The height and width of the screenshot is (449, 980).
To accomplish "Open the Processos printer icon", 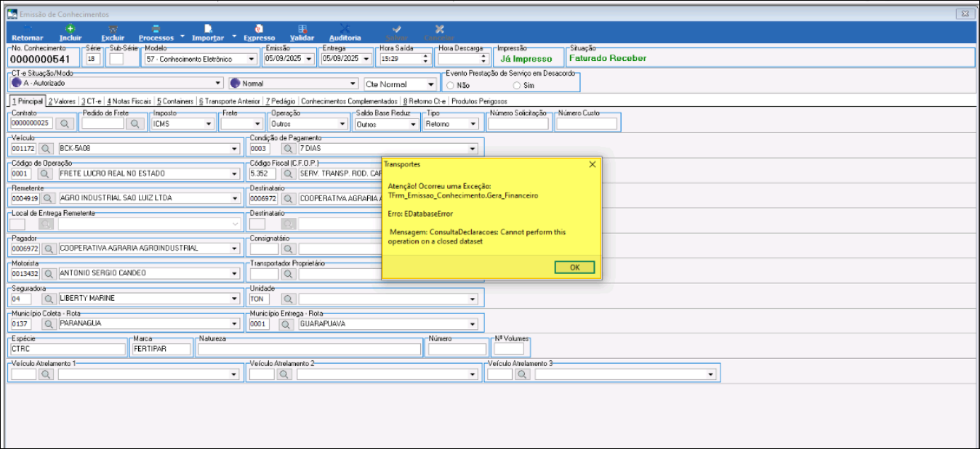I will point(156,28).
